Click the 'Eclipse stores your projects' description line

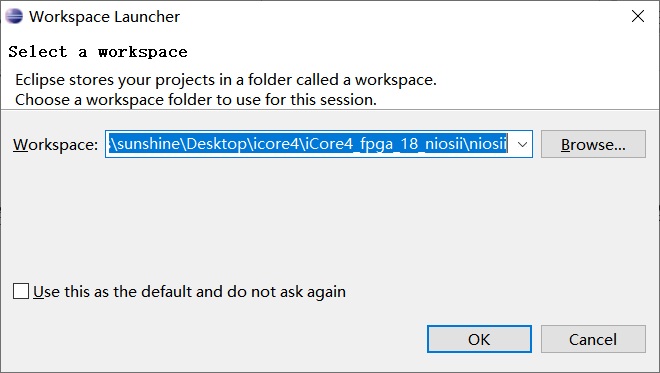pos(226,80)
